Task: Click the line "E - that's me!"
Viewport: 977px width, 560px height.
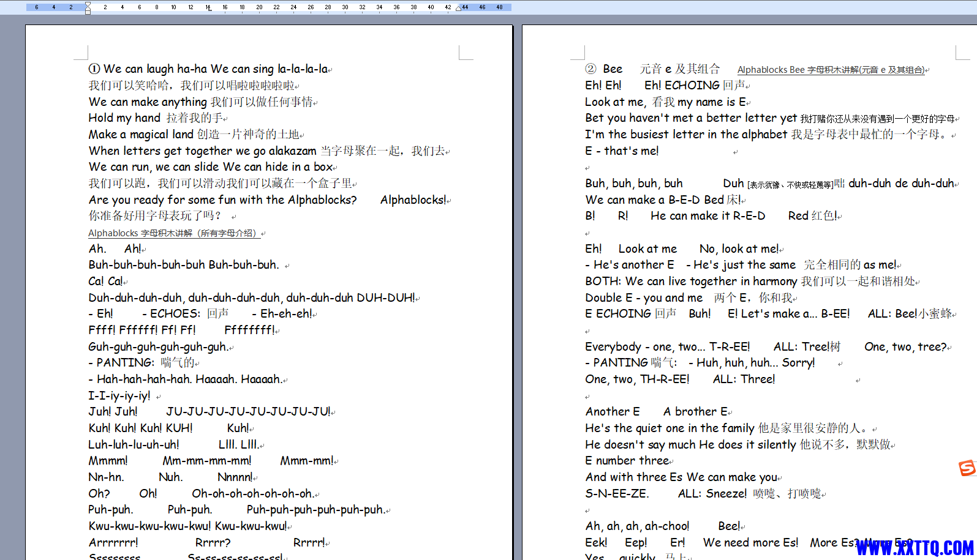Action: (622, 151)
